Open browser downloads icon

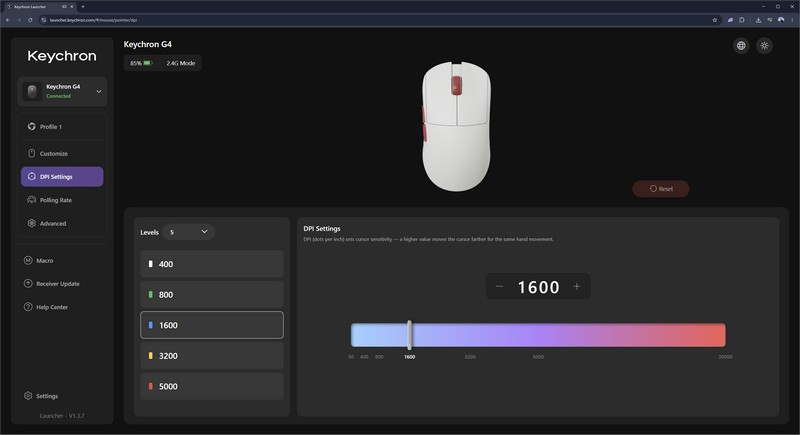click(x=758, y=20)
